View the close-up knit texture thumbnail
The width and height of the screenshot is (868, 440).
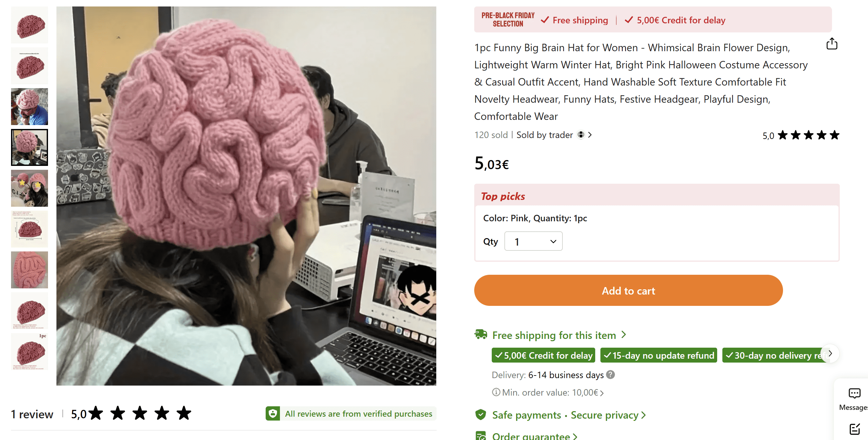coord(30,270)
